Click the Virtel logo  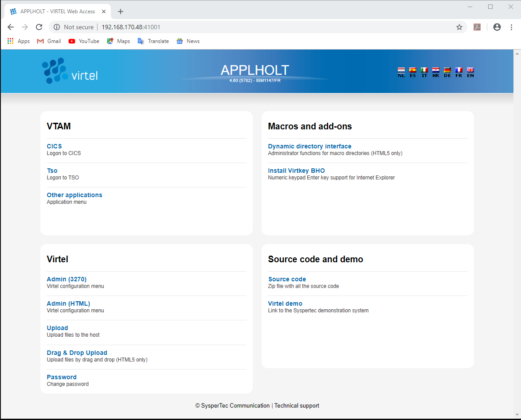pos(70,71)
